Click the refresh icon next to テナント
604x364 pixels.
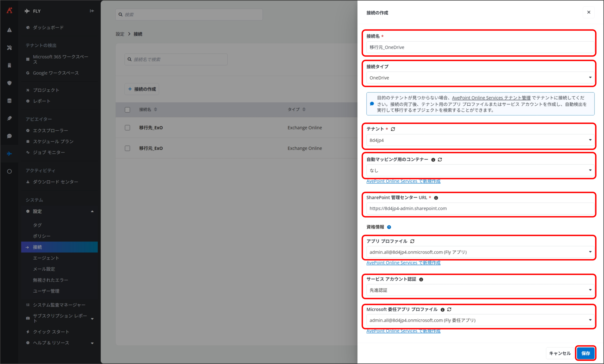point(393,129)
